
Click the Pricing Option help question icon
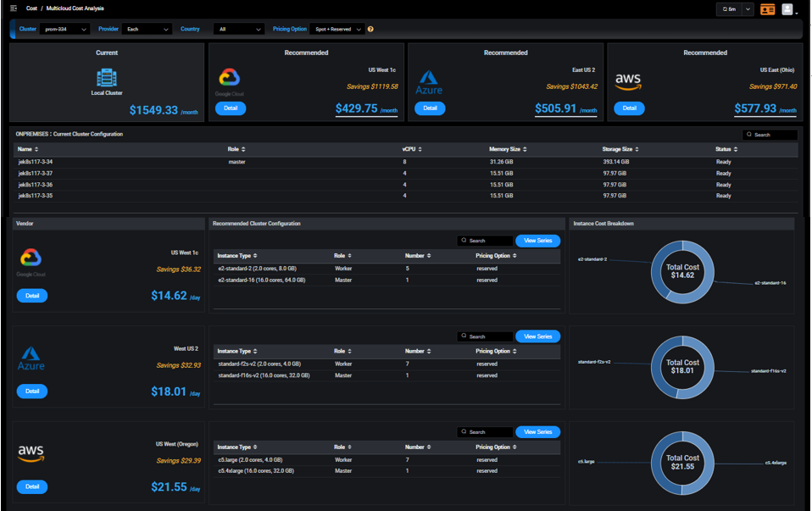point(370,29)
